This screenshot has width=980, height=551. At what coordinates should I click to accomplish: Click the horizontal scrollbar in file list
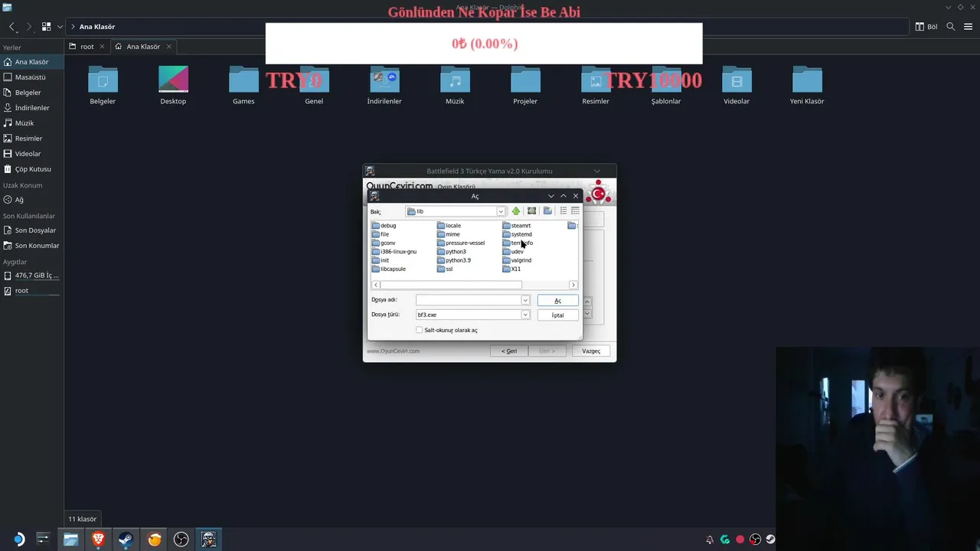point(451,285)
